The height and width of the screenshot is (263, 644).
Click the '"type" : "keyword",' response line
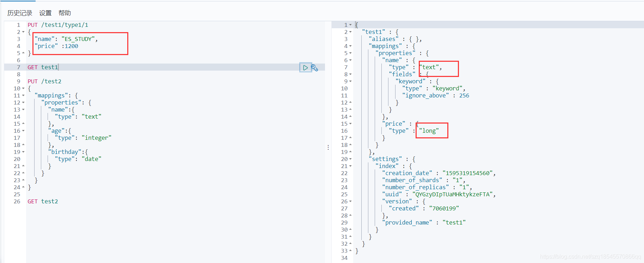click(x=434, y=88)
